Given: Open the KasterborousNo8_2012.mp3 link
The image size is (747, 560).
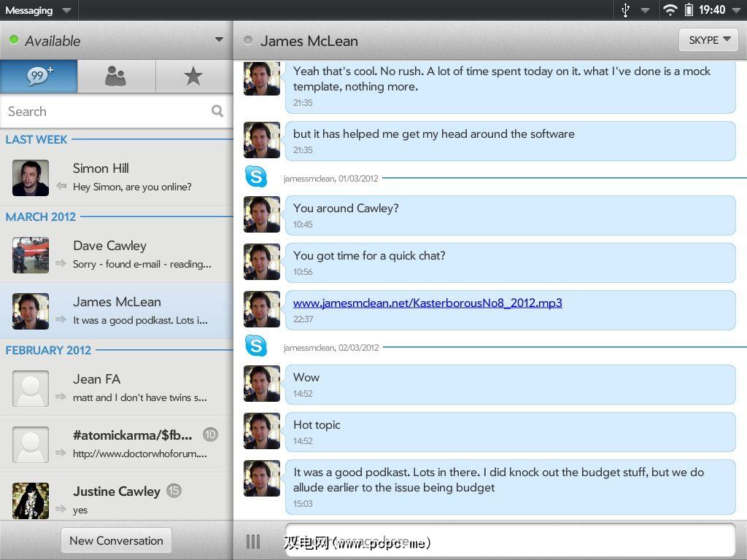Looking at the screenshot, I should (427, 303).
